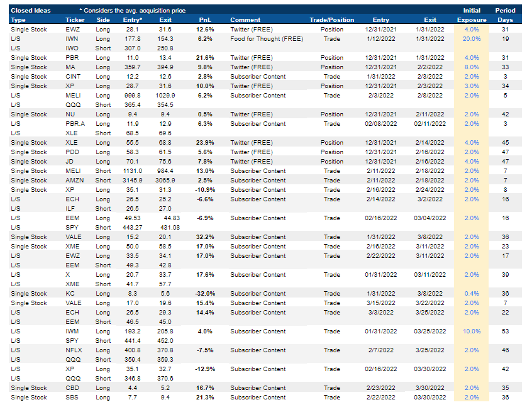This screenshot has width=532, height=412.
Task: Click the KC ticker cell
Action: point(71,294)
